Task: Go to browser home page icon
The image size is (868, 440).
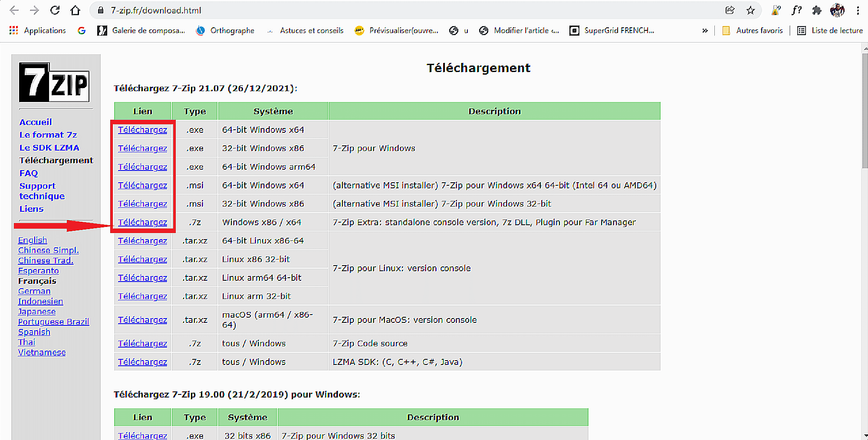Action: (x=75, y=10)
